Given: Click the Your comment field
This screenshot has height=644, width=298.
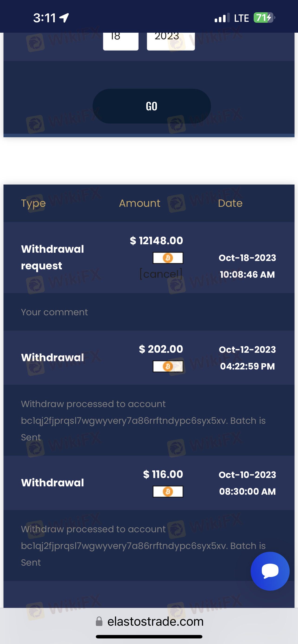Looking at the screenshot, I should [149, 312].
